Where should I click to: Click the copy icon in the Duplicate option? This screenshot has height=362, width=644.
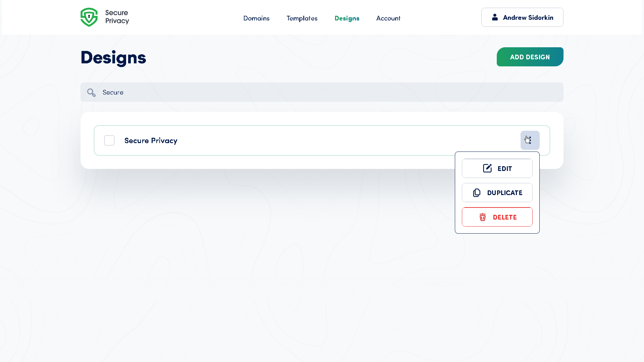pos(477,193)
